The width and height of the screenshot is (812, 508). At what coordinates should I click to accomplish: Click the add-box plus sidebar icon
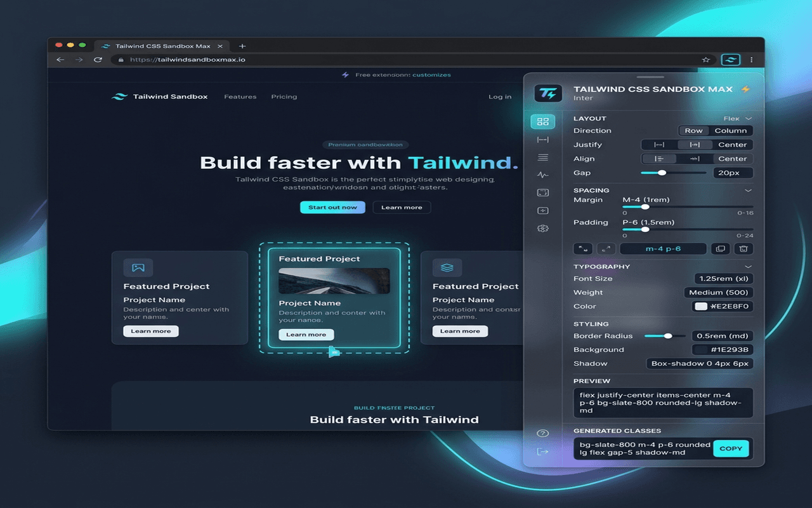[x=542, y=210]
